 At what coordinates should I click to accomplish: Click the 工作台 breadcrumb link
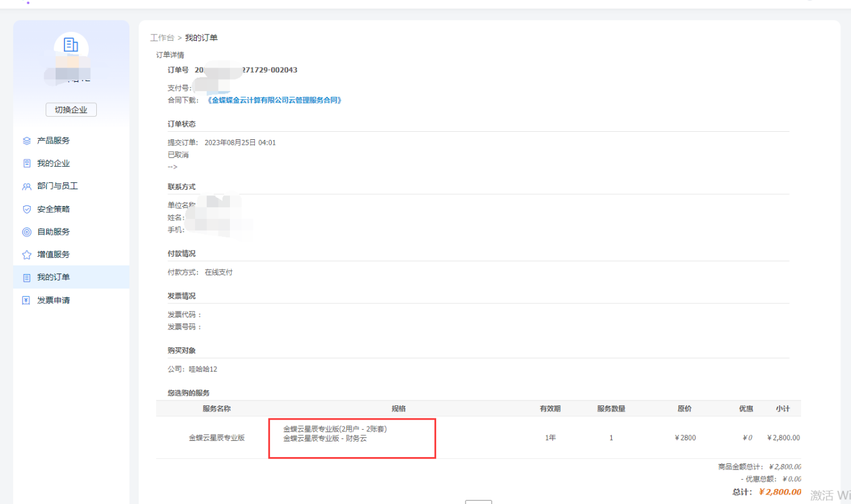pos(162,38)
